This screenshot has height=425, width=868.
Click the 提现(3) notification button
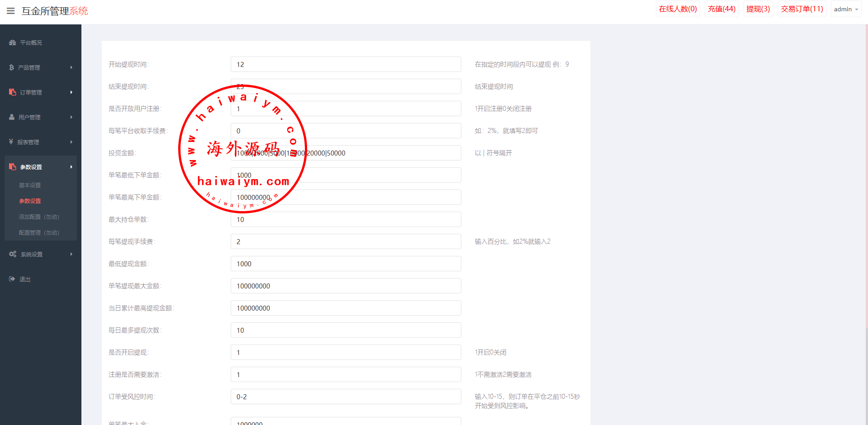point(758,9)
